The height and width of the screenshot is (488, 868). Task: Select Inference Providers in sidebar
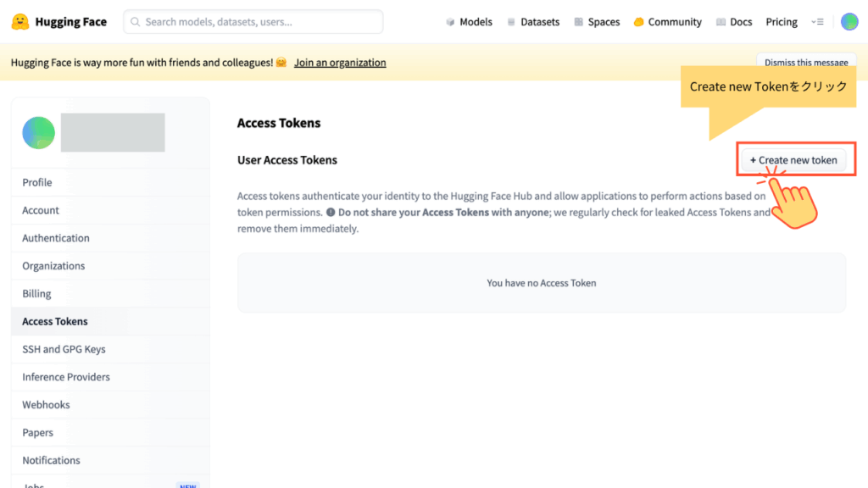[66, 377]
